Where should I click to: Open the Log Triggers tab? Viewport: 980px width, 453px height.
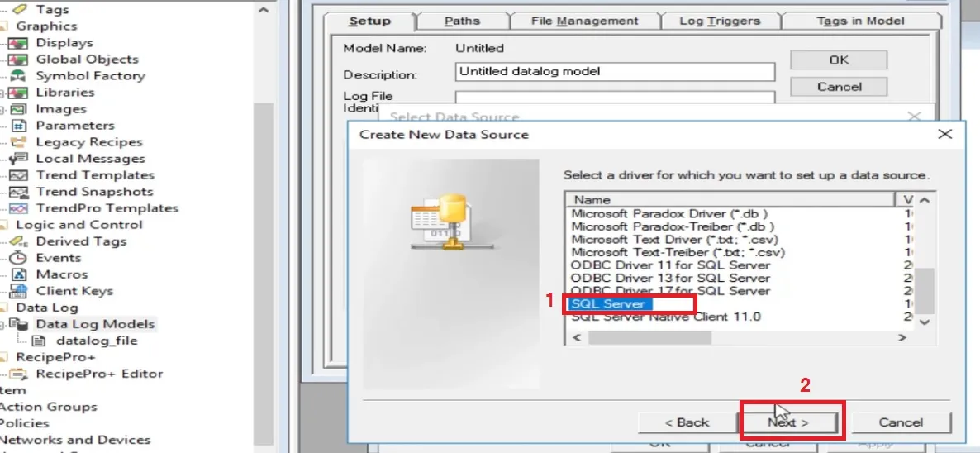tap(720, 21)
